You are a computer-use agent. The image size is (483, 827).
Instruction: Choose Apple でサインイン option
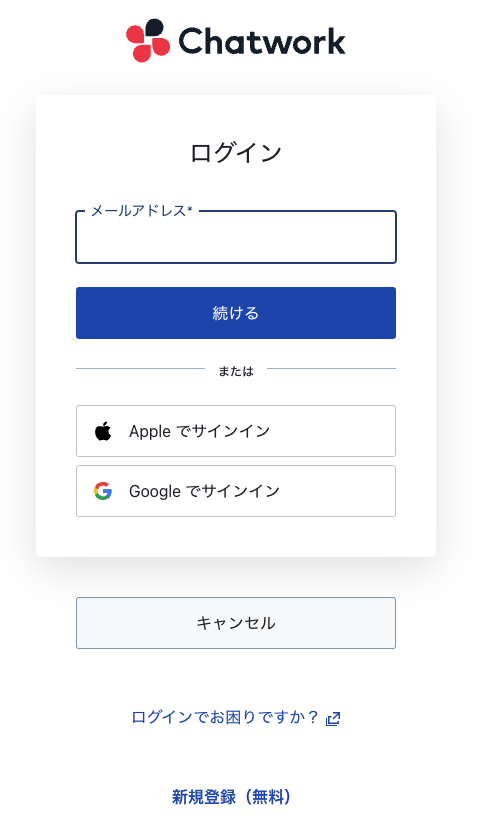tap(236, 431)
